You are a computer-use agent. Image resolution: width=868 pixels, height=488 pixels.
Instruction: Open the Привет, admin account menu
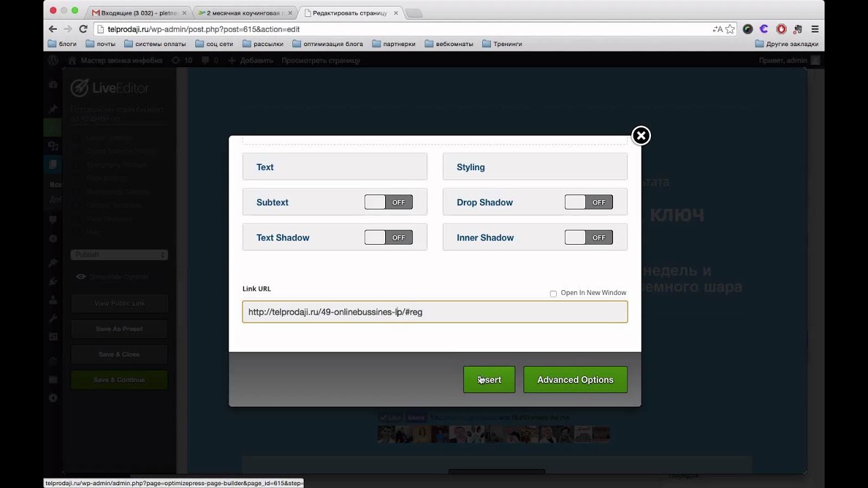pyautogui.click(x=789, y=60)
